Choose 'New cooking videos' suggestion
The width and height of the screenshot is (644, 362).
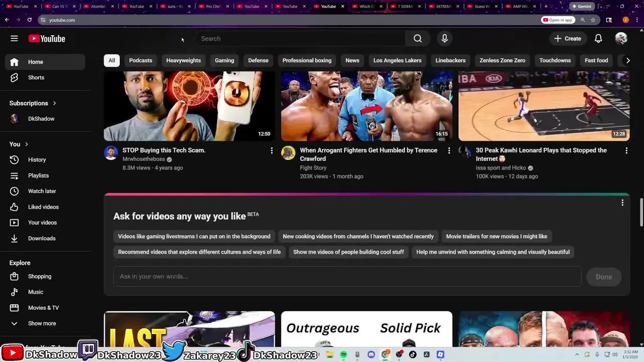pos(358,236)
